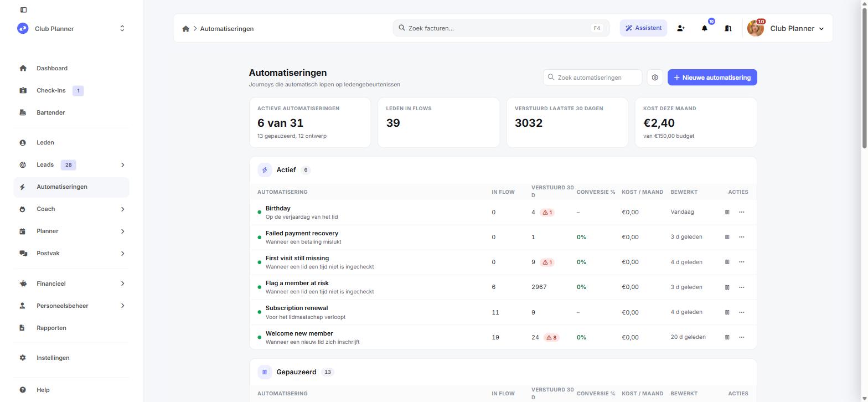Pause the Welcome new member automation
The width and height of the screenshot is (868, 402).
point(727,337)
